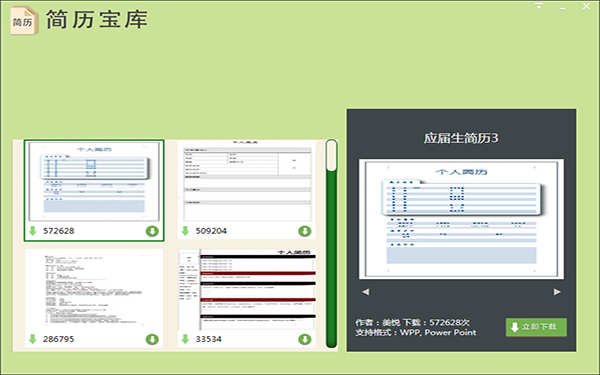Click the green scrollbar track below thumb
Viewport: 600px width, 375px height.
[x=331, y=259]
